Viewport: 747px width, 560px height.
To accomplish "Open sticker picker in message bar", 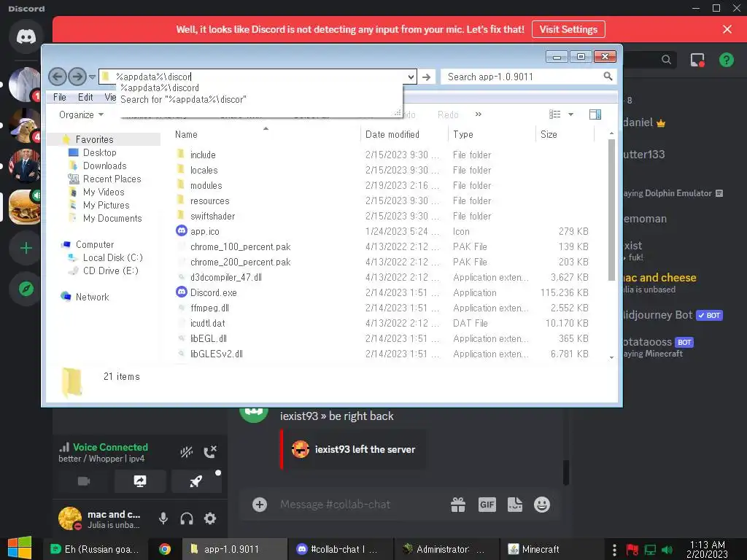I will pos(515,505).
